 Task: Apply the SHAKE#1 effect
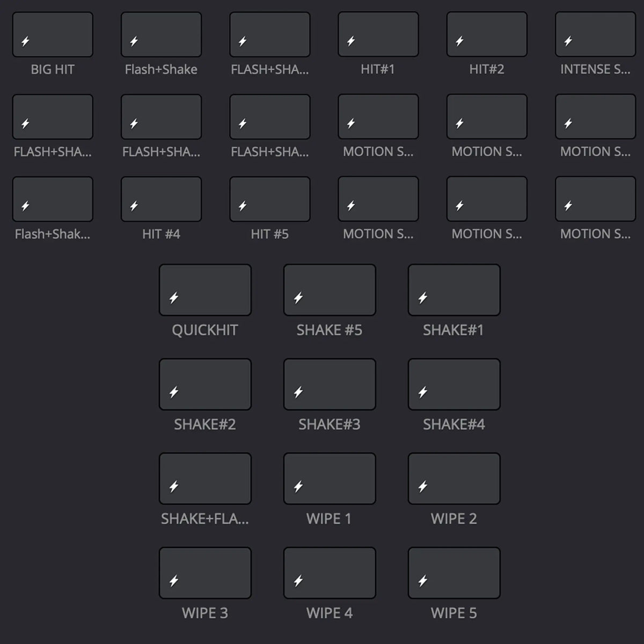tap(454, 289)
